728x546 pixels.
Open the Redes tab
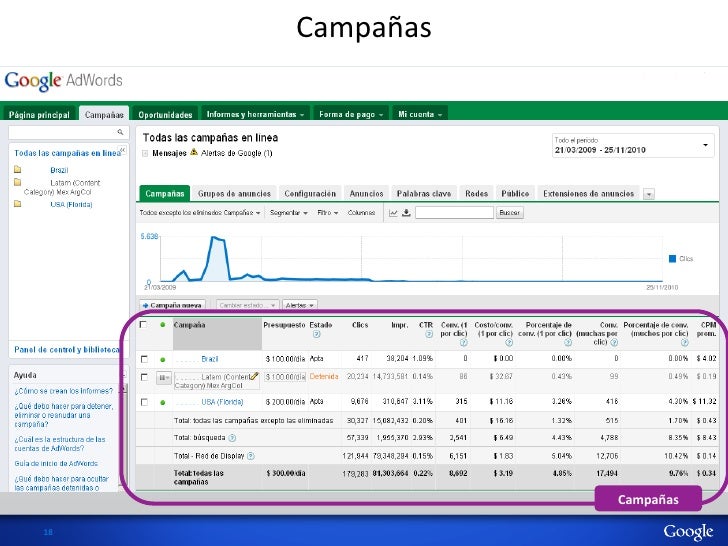tap(476, 194)
